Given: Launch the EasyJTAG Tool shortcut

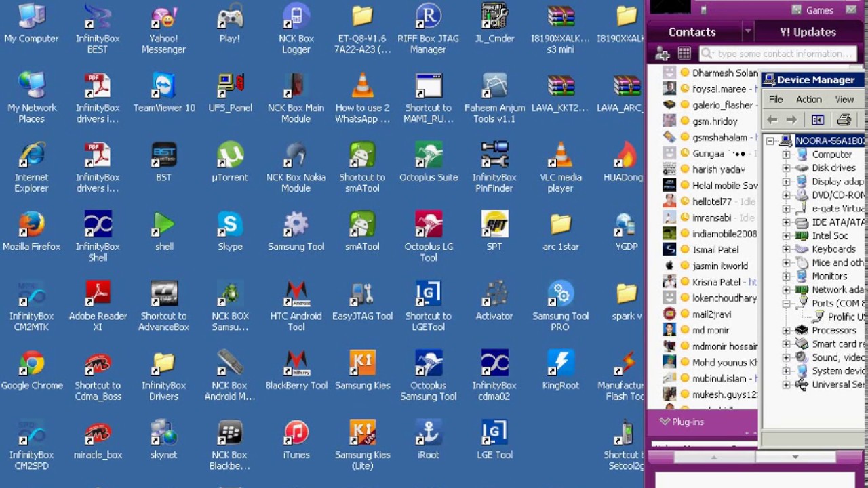Looking at the screenshot, I should click(362, 300).
